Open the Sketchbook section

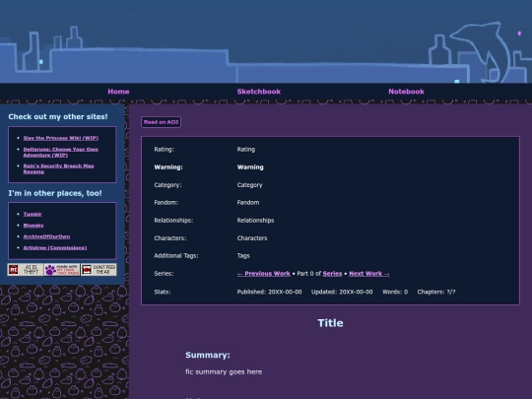click(258, 92)
